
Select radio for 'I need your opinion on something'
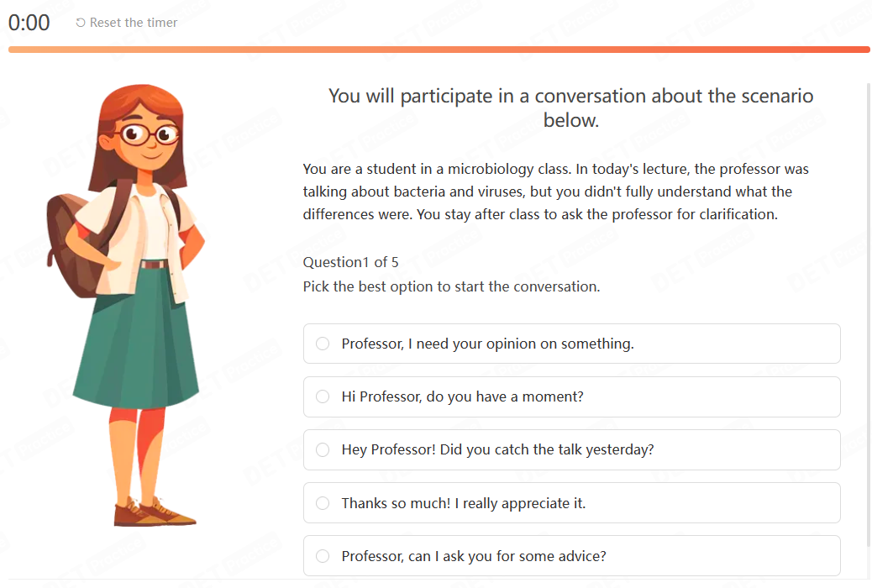pyautogui.click(x=323, y=344)
